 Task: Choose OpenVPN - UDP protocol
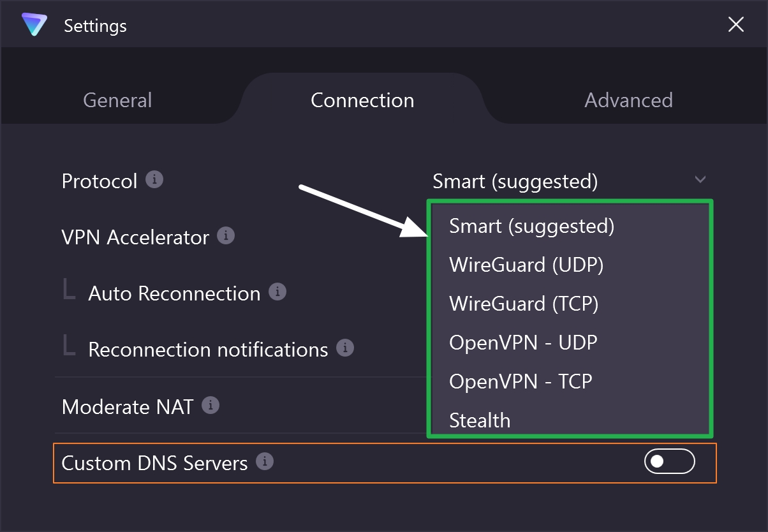pyautogui.click(x=523, y=343)
